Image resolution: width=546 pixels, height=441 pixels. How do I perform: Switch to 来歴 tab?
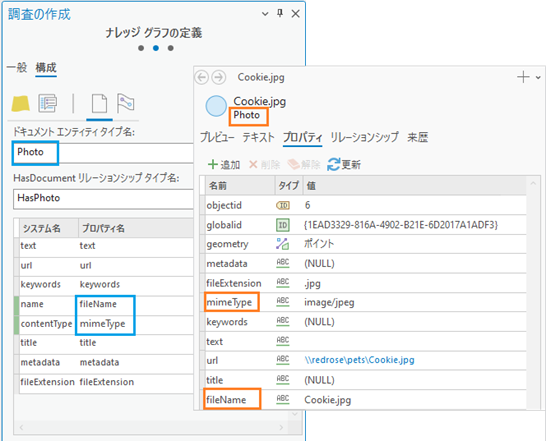(x=418, y=137)
